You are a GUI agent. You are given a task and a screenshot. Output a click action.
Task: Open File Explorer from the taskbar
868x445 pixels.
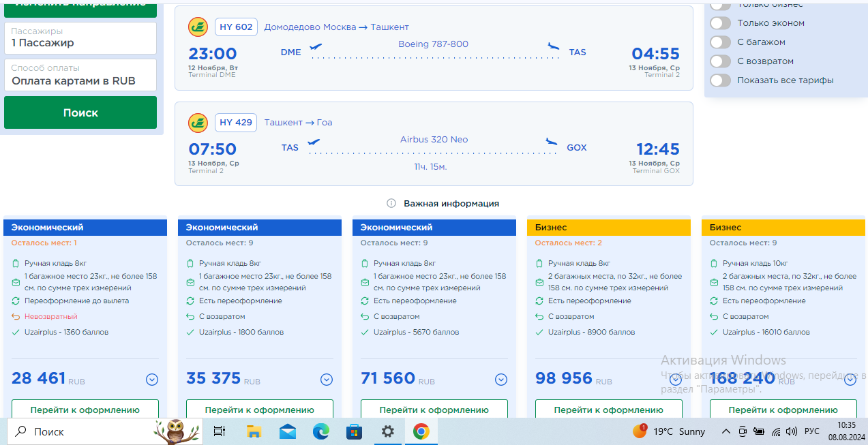254,431
